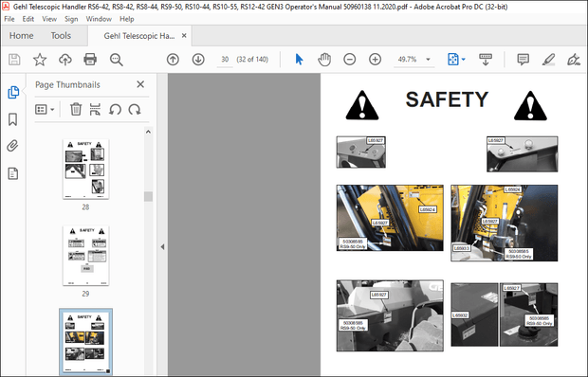This screenshot has width=588, height=377.
Task: Open the zoom percentage dropdown
Action: click(429, 59)
